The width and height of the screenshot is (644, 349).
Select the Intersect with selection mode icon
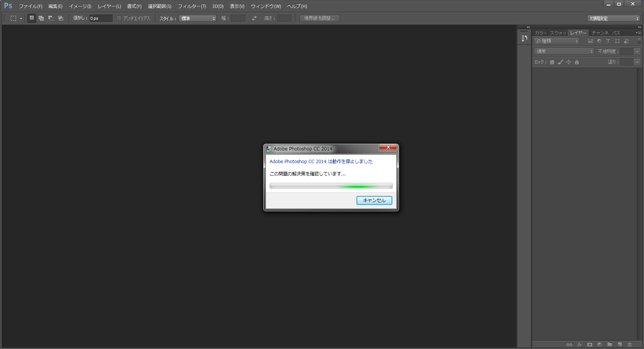(x=61, y=18)
